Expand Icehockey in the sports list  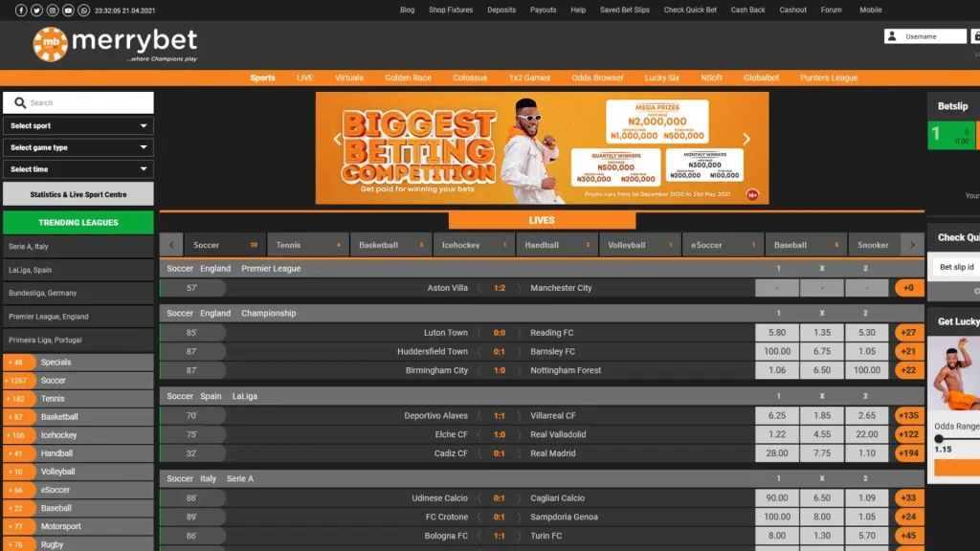point(78,435)
